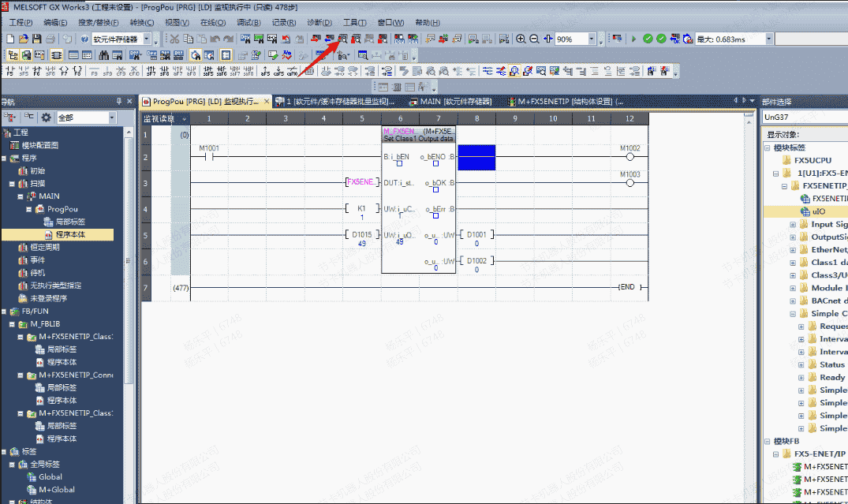Open the 工具(T) menu
848x504 pixels.
354,22
